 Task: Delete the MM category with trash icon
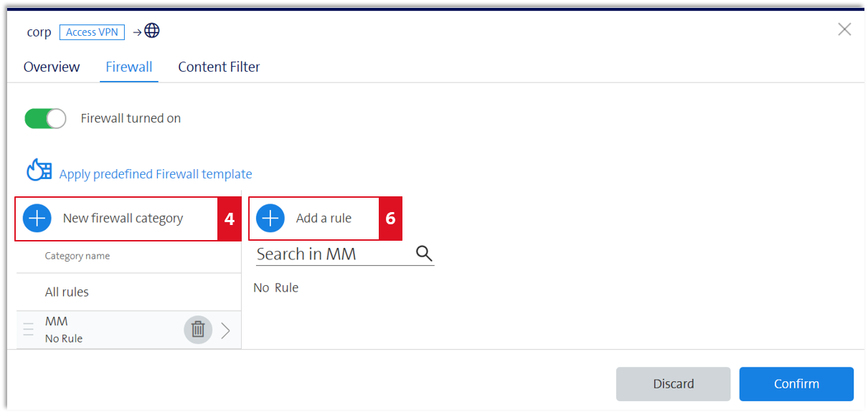click(x=198, y=330)
